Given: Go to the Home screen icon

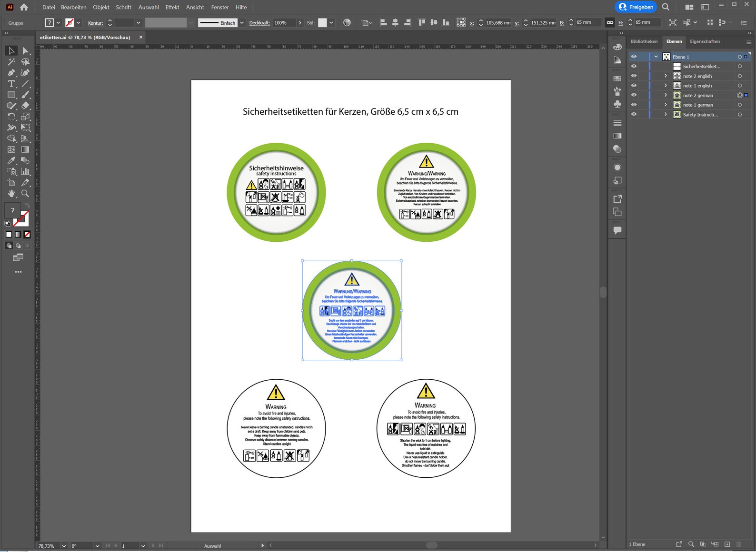Looking at the screenshot, I should point(24,7).
